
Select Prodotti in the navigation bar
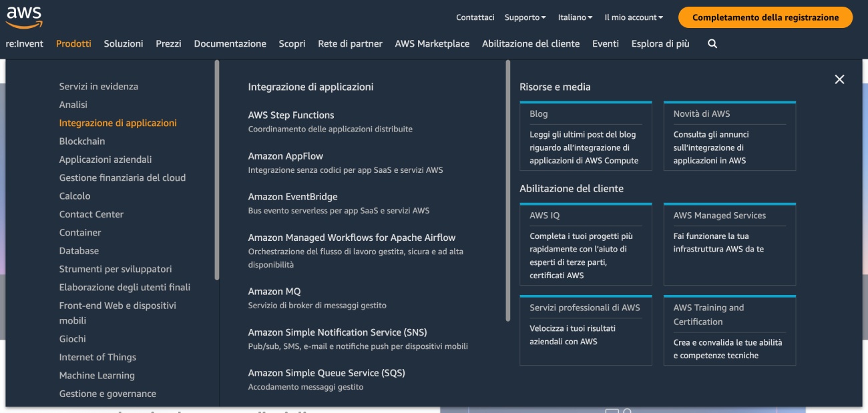[73, 43]
